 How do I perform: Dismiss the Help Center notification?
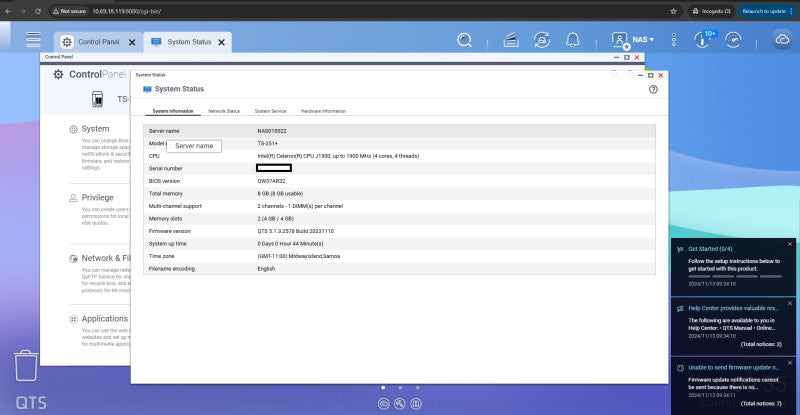pyautogui.click(x=790, y=303)
